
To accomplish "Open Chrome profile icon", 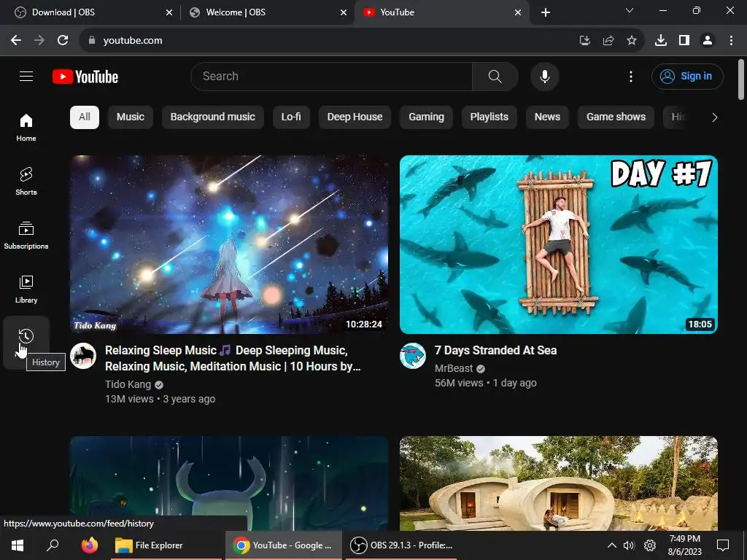I will tap(708, 41).
